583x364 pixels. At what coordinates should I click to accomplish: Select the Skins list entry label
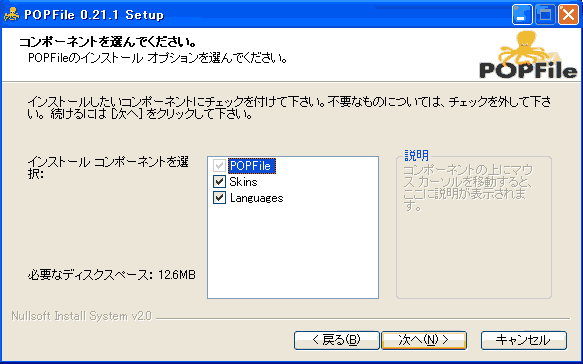pos(243,182)
